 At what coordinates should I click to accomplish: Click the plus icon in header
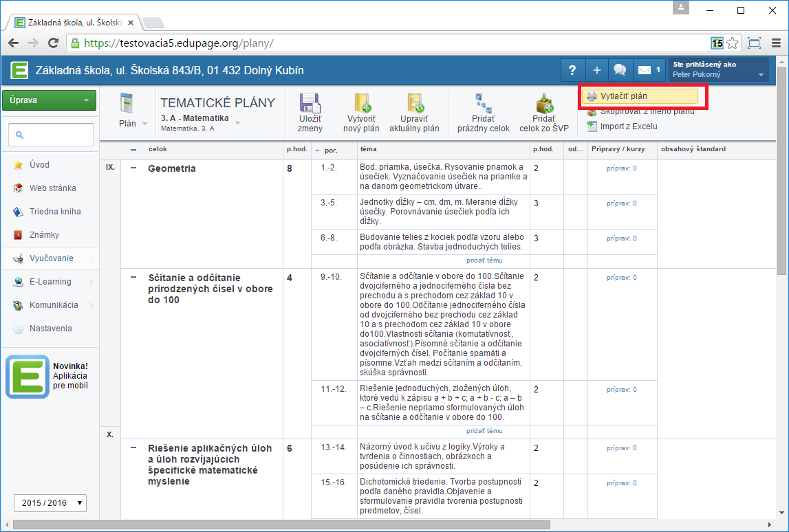pos(596,70)
